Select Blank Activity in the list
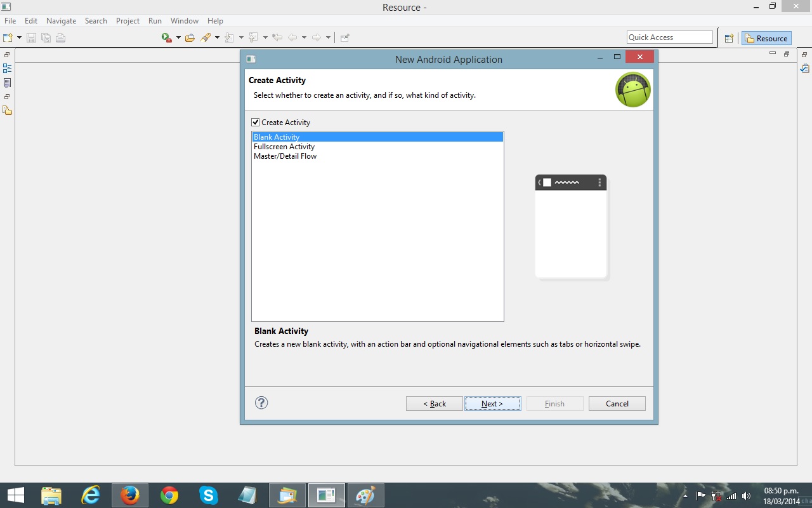 click(377, 137)
